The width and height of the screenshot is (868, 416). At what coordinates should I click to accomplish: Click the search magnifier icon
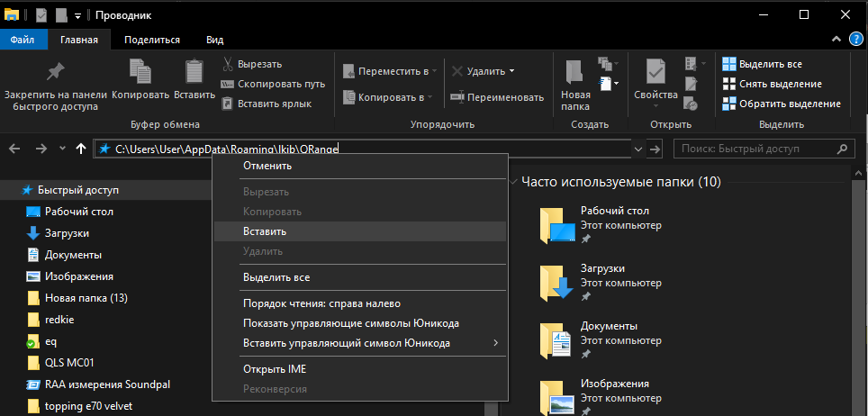coord(842,149)
